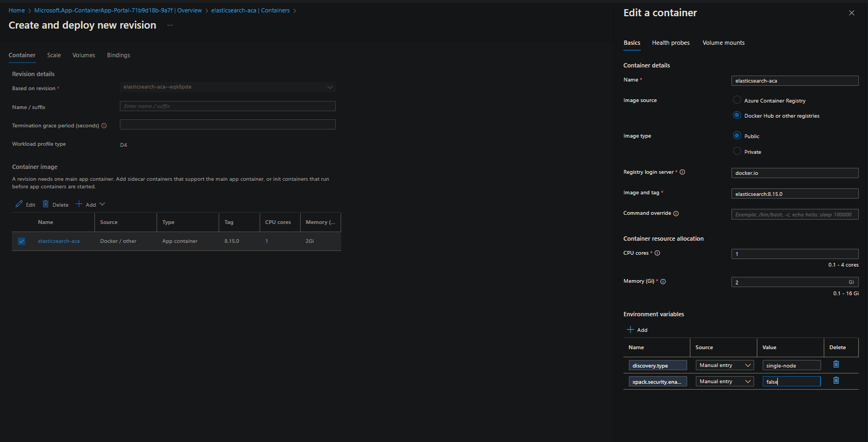Click the Registry login server field docker.io
868x442 pixels.
coord(795,173)
